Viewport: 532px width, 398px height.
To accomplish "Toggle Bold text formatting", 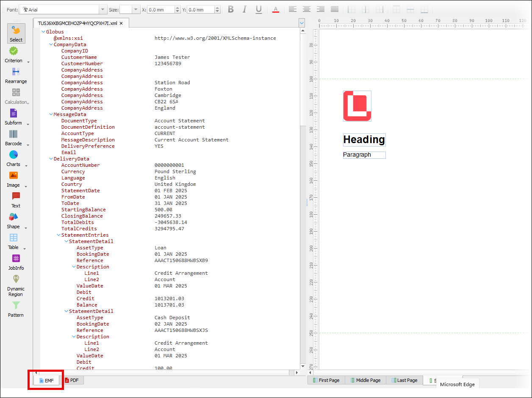I will point(231,9).
